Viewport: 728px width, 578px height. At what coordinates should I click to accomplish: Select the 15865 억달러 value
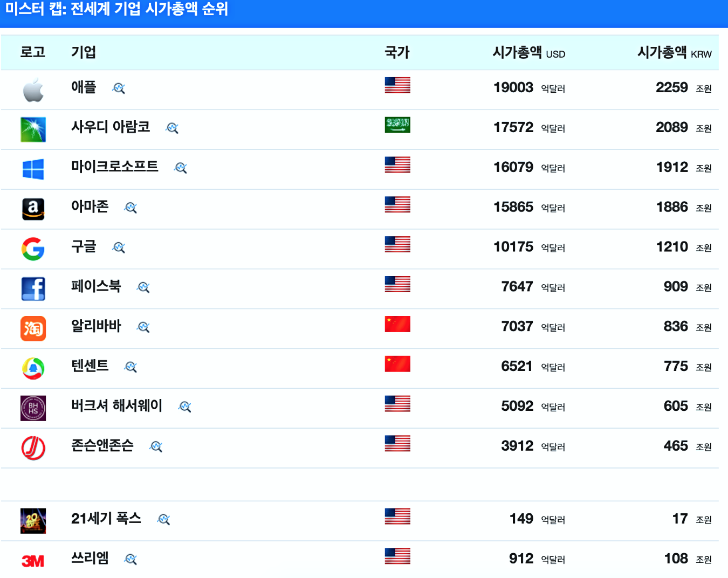point(530,207)
